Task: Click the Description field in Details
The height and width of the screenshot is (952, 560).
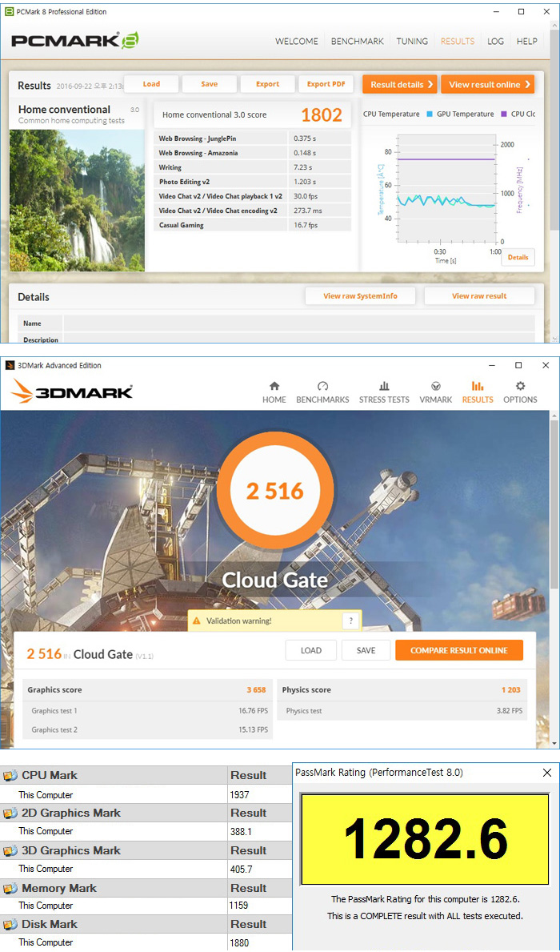Action: coord(299,338)
